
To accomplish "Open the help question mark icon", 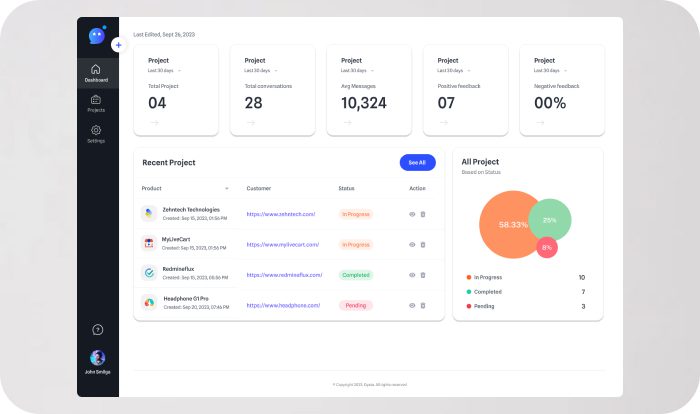I will point(97,329).
